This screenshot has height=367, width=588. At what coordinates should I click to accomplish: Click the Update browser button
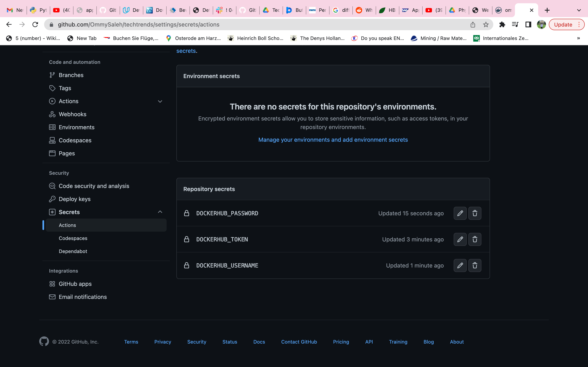point(563,24)
